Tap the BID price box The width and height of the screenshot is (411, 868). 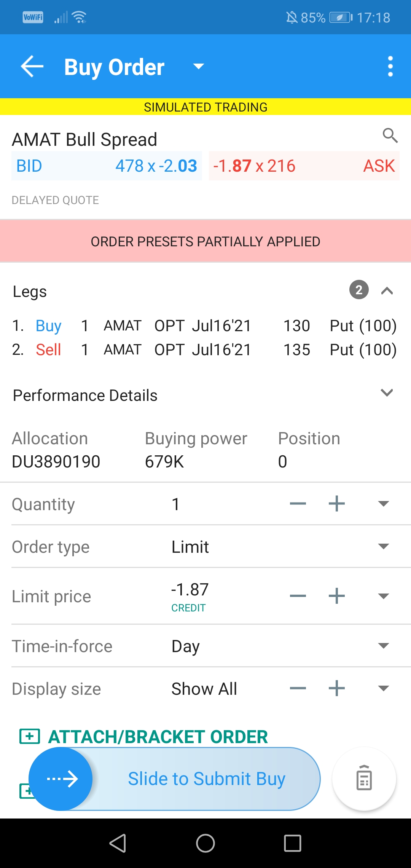(107, 166)
